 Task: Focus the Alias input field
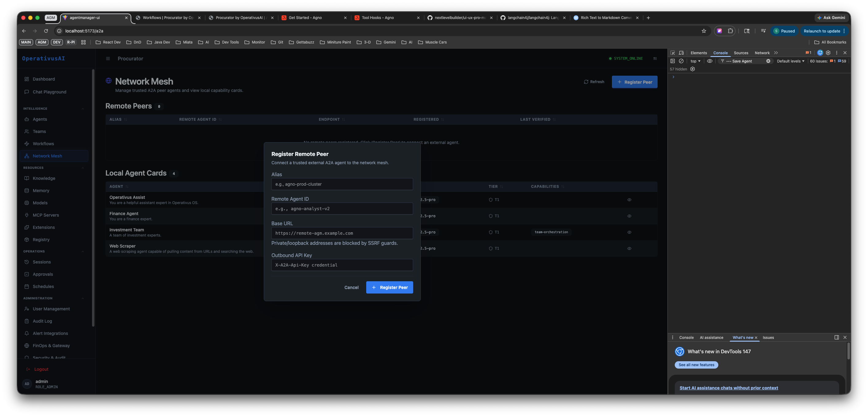(x=342, y=184)
